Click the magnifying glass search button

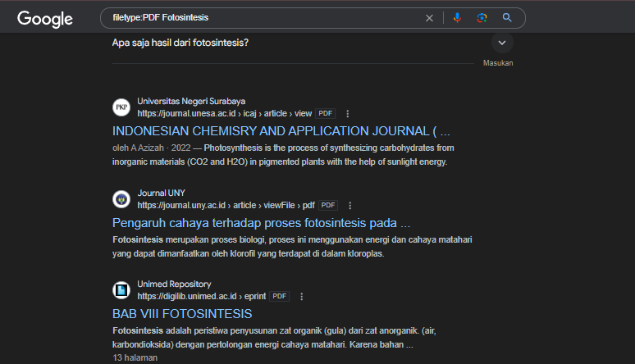507,17
